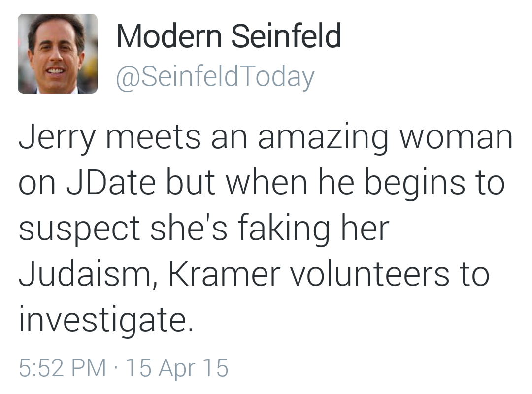
Task: Click the 15 Apr 15 date
Action: [x=177, y=368]
